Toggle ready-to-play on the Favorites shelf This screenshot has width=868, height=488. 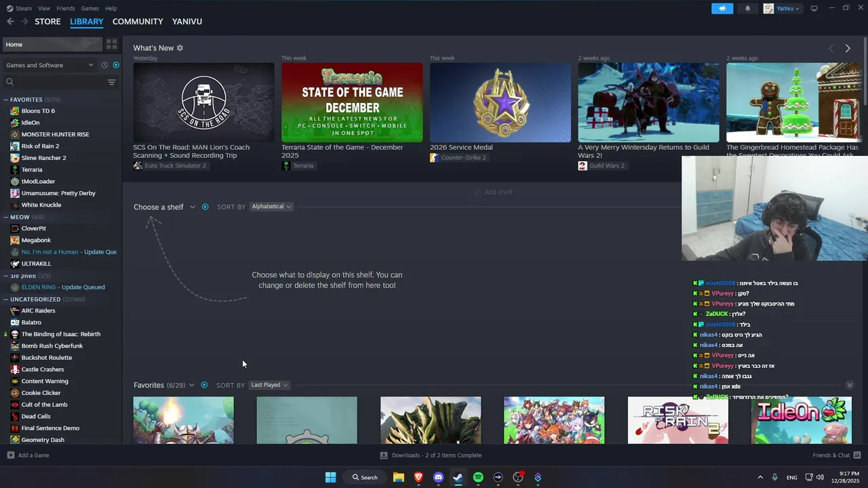204,385
